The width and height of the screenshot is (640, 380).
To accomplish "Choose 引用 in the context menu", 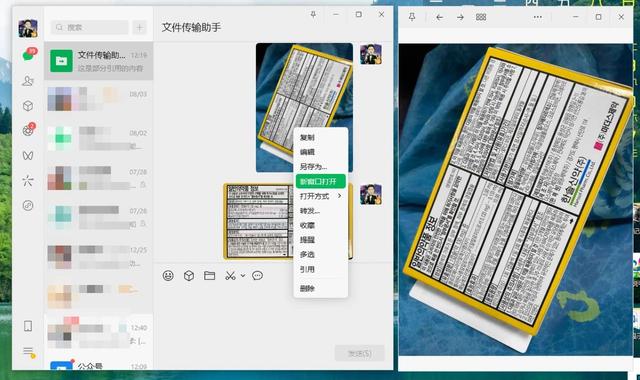I will (x=320, y=269).
